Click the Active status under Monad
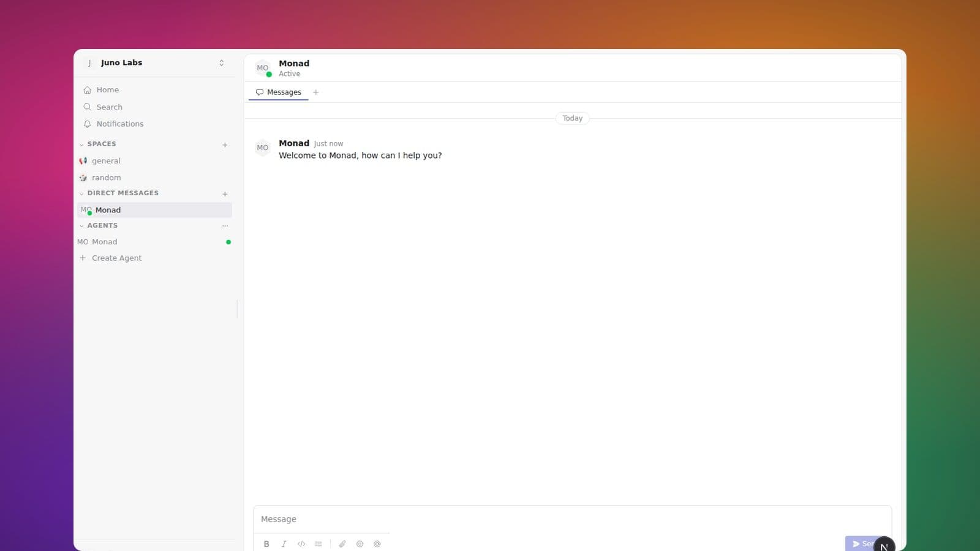 pyautogui.click(x=290, y=73)
